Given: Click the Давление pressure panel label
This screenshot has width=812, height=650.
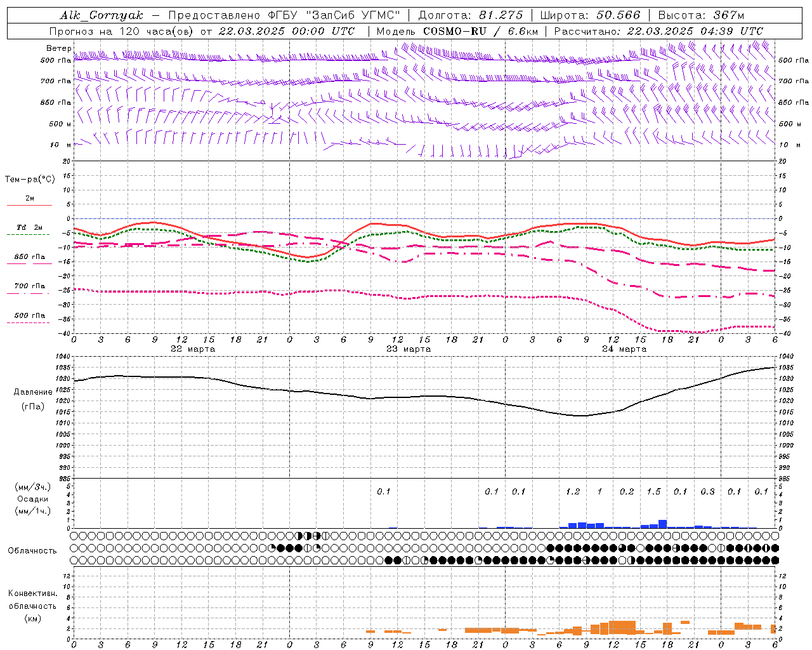Looking at the screenshot, I should click(33, 392).
